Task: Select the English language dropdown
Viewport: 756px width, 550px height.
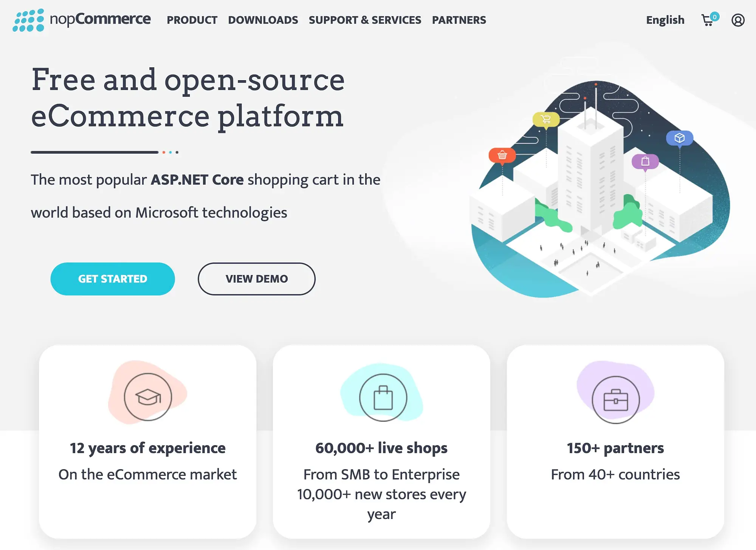Action: 664,19
